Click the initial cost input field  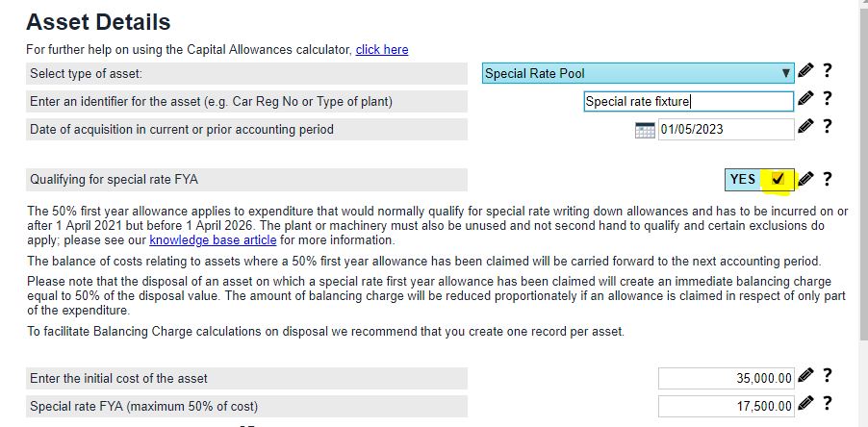726,378
